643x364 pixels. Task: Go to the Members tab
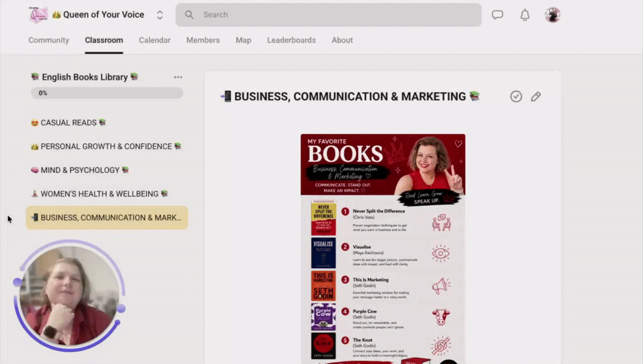click(x=203, y=40)
